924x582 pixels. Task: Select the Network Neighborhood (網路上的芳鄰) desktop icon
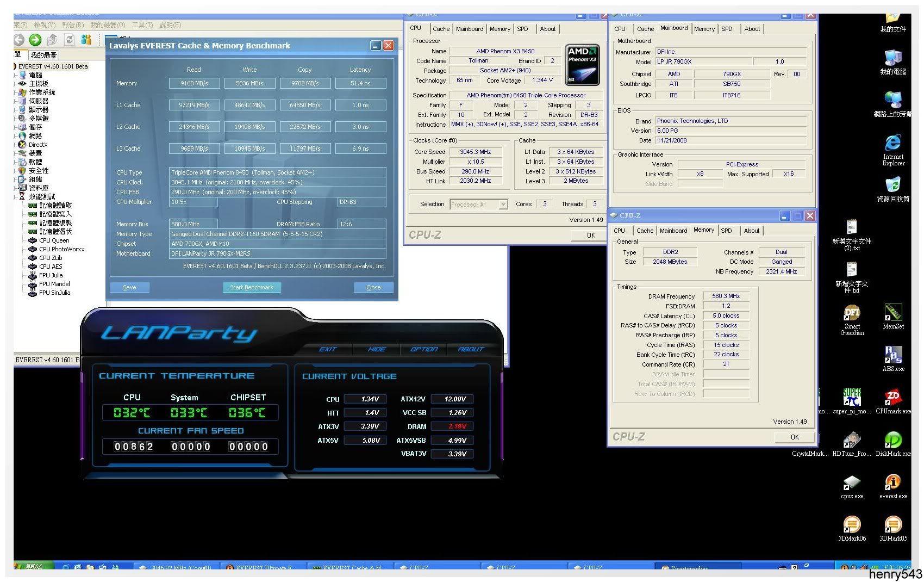click(x=893, y=104)
